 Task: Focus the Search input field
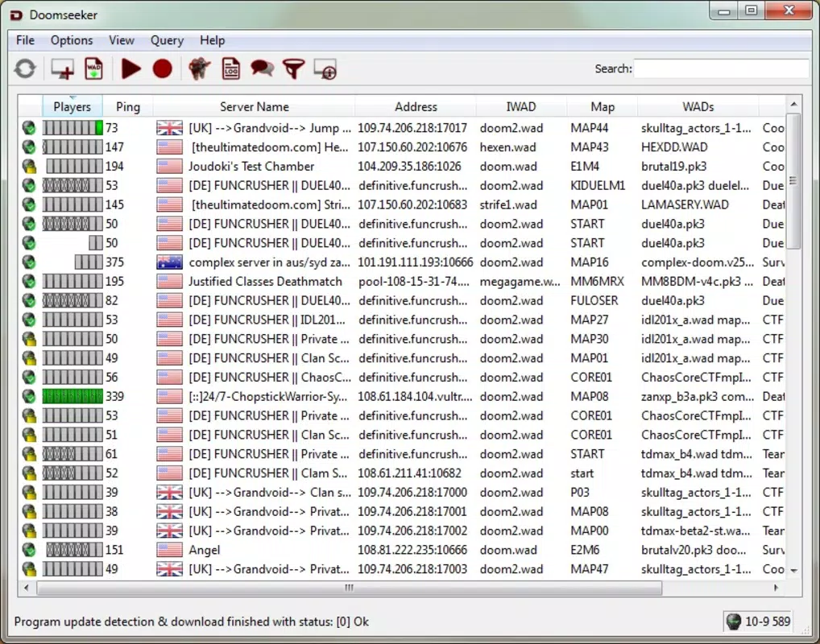point(721,68)
